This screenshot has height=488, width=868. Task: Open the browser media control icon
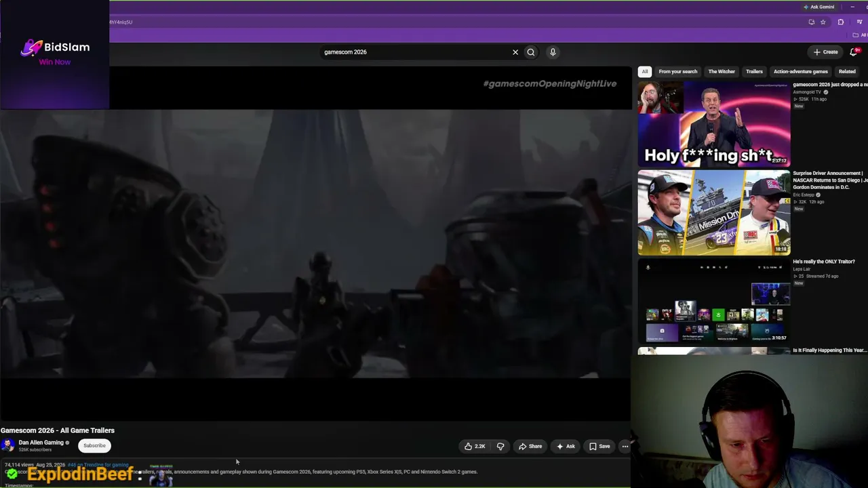[859, 22]
